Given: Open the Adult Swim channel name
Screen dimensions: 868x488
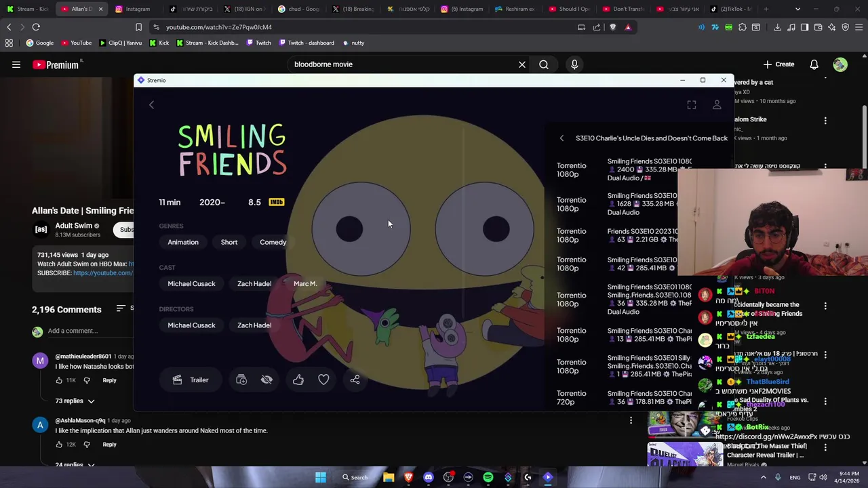Looking at the screenshot, I should [x=74, y=226].
